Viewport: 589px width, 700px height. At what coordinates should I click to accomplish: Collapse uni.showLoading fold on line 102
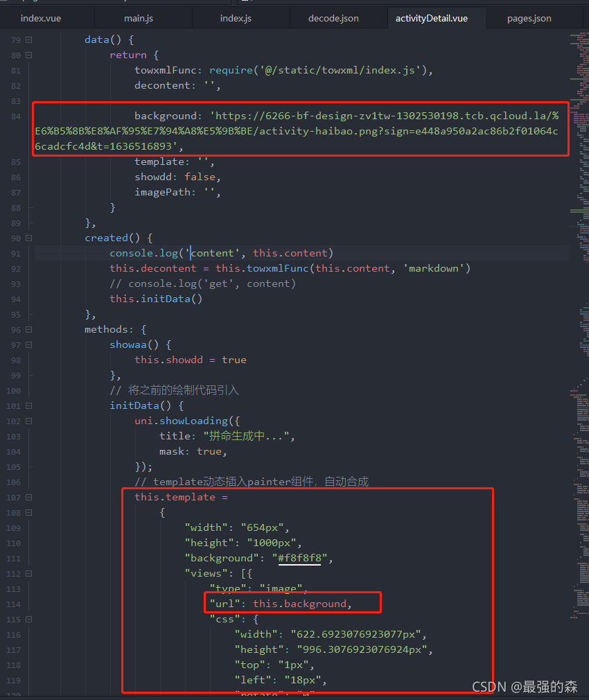click(x=28, y=421)
